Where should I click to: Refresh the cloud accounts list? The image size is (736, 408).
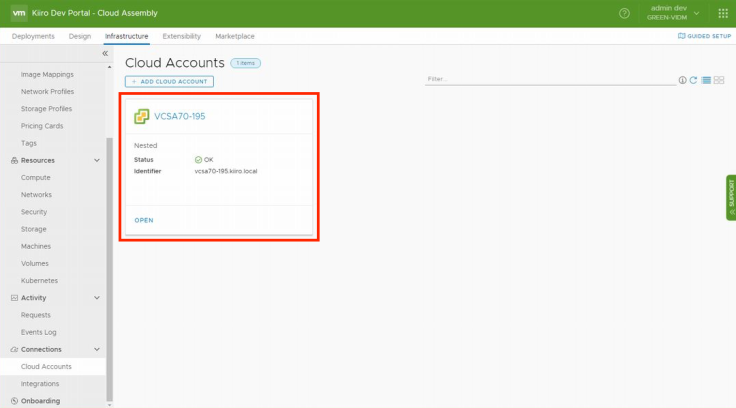693,80
